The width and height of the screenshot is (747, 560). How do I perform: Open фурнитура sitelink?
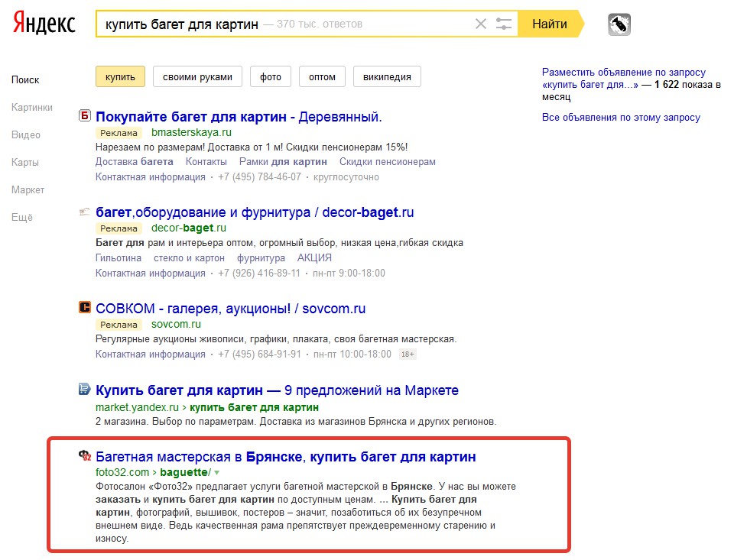[261, 258]
